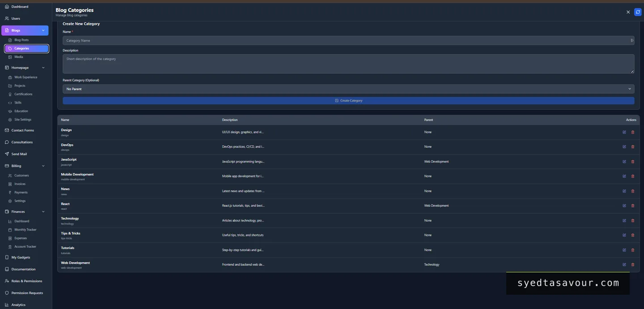Delete the Tips & Tricks category

tap(632, 235)
